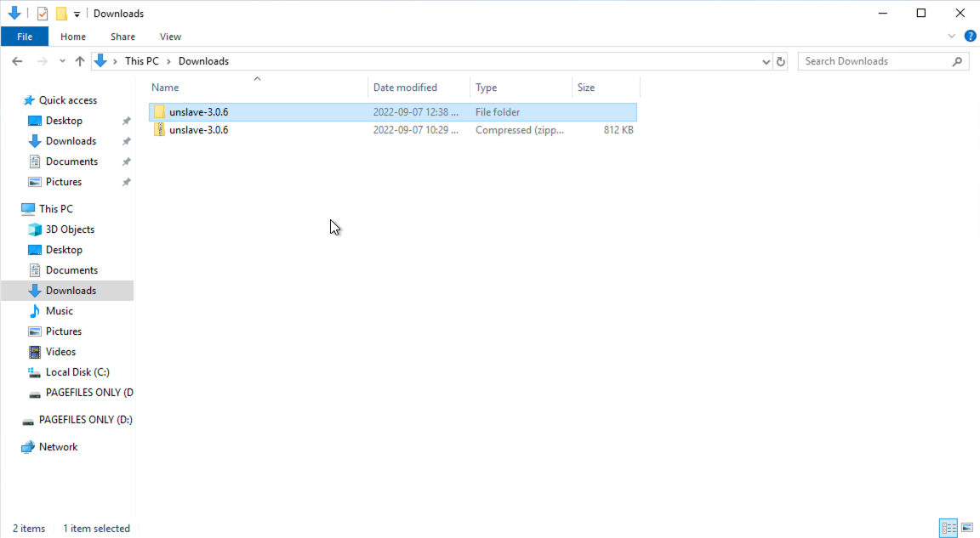Expand the address bar history dropdown
Image resolution: width=980 pixels, height=538 pixels.
coord(766,62)
